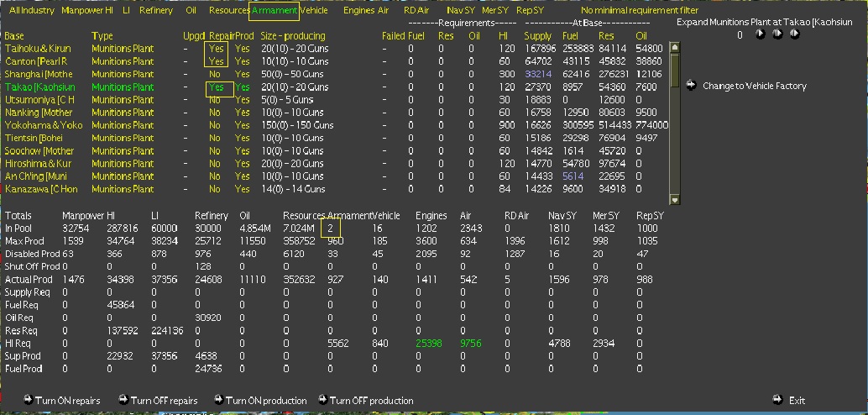Viewport: 868px width, 415px height.
Task: Click the arrow icon for Change to Vehicle Factory
Action: point(691,86)
